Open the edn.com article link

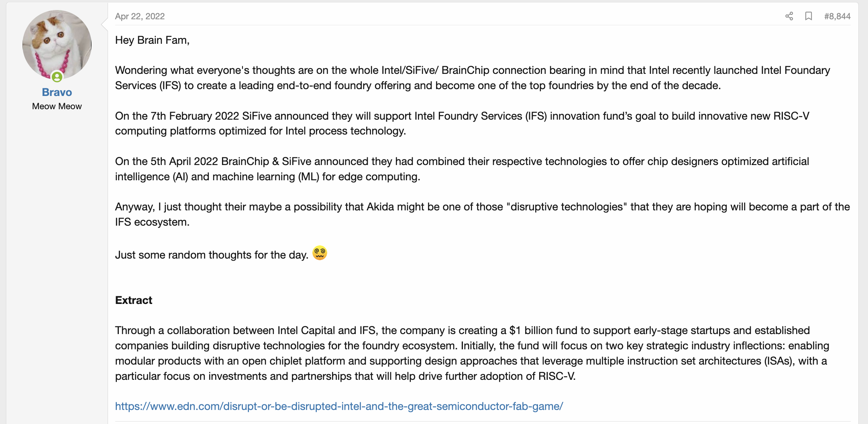(x=339, y=406)
